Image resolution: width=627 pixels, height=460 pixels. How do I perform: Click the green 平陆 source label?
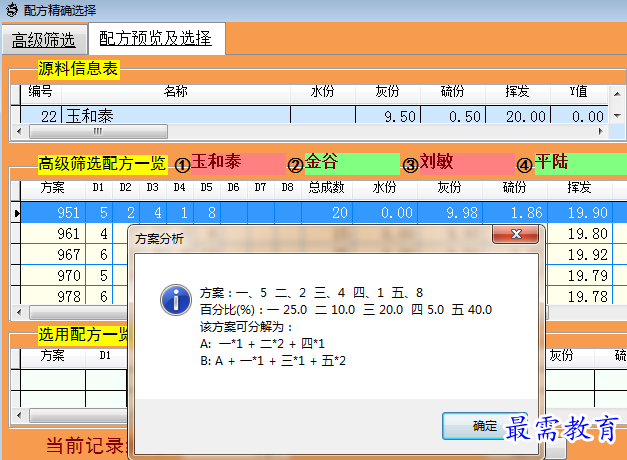(x=581, y=163)
